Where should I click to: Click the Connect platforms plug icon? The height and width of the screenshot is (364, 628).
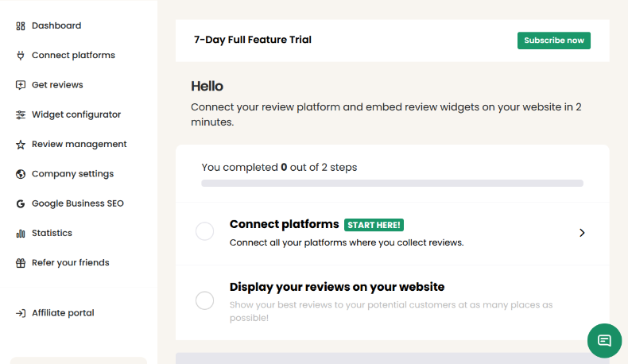coord(21,56)
